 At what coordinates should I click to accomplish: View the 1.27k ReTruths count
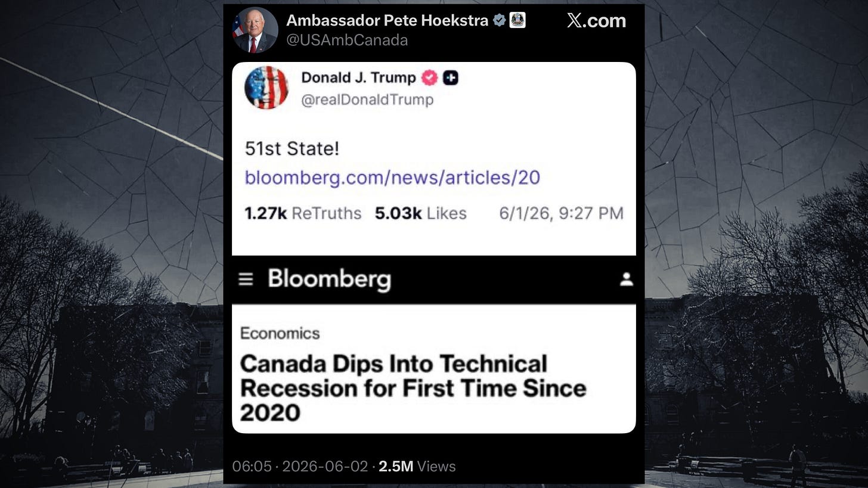[303, 213]
